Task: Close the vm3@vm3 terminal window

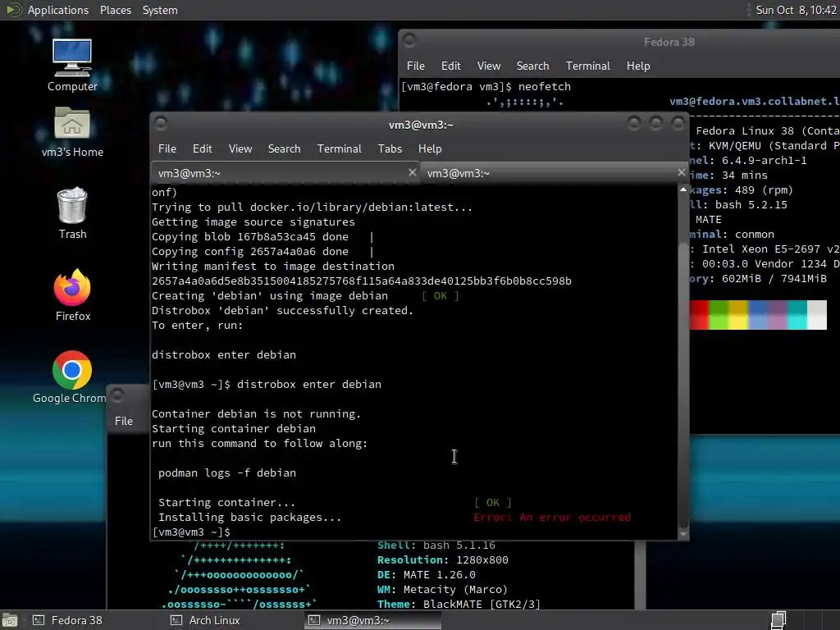Action: click(678, 124)
